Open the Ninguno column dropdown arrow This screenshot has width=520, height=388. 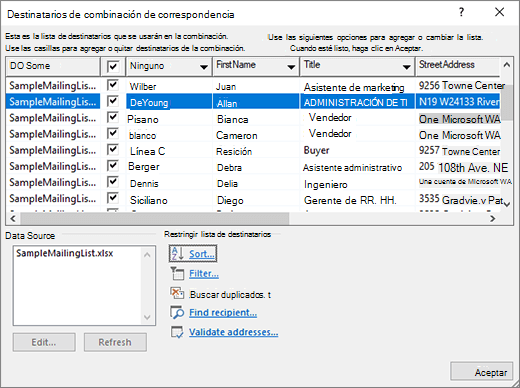(x=204, y=67)
